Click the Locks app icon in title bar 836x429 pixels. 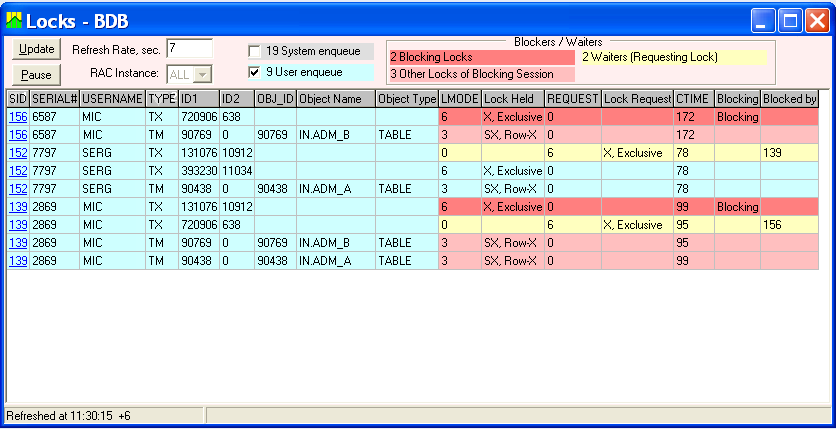(x=14, y=20)
